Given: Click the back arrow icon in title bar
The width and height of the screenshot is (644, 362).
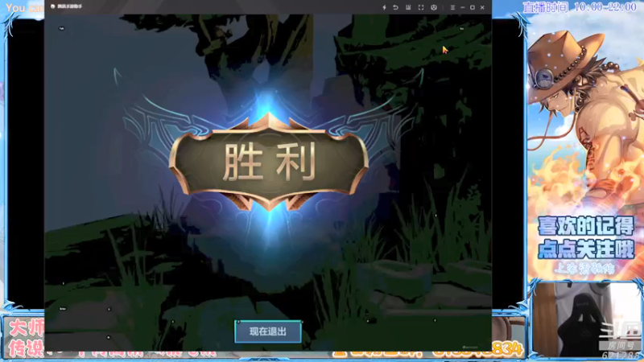Looking at the screenshot, I should tap(395, 7).
